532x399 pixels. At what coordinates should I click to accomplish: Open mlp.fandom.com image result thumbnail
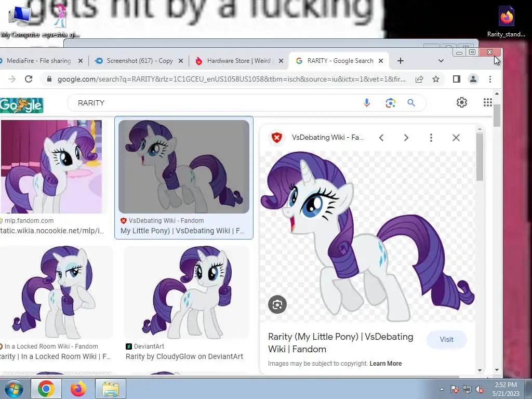click(x=51, y=167)
